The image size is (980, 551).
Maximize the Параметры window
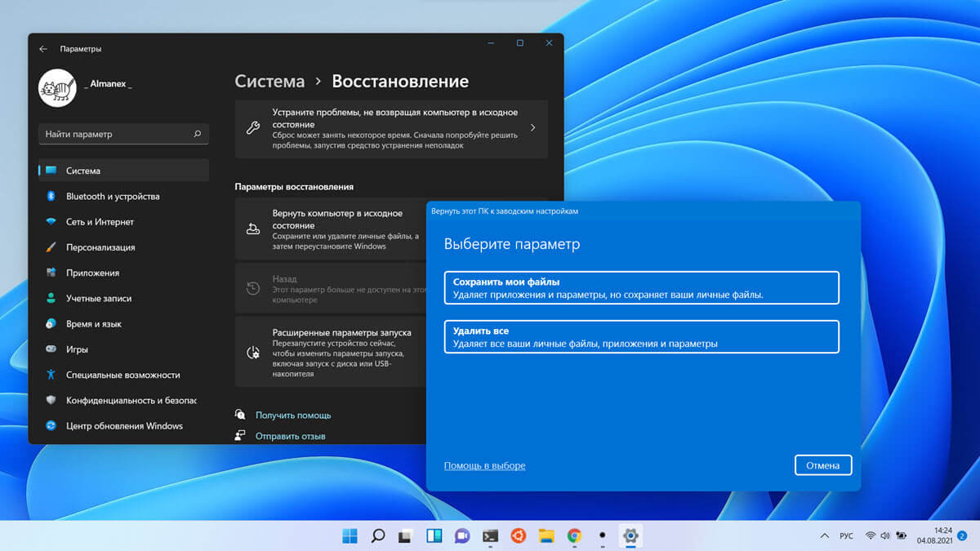pos(519,43)
